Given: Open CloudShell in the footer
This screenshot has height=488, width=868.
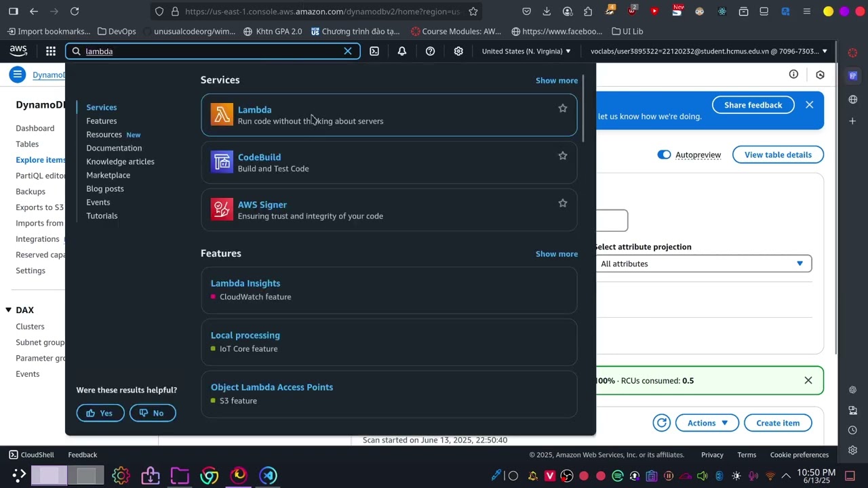Looking at the screenshot, I should tap(31, 455).
